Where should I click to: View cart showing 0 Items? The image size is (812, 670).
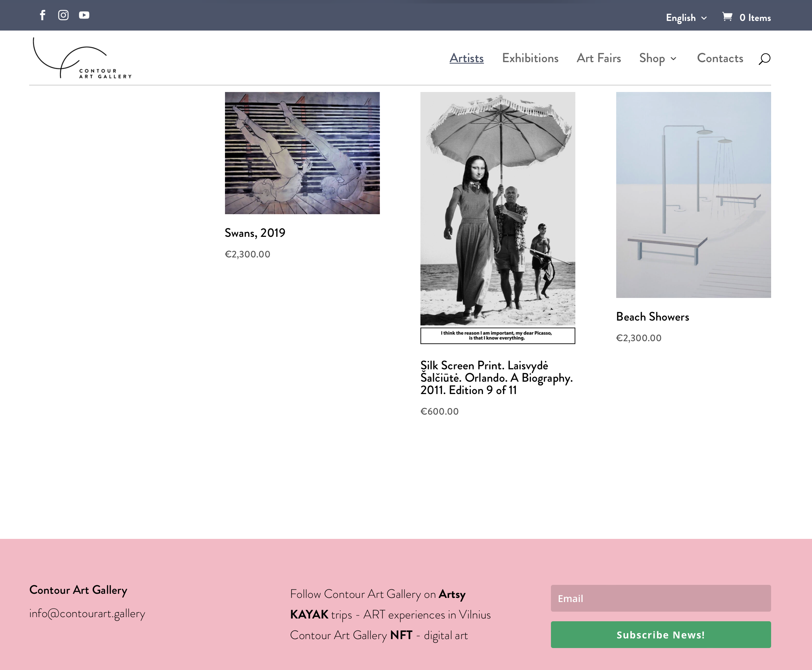tap(755, 18)
